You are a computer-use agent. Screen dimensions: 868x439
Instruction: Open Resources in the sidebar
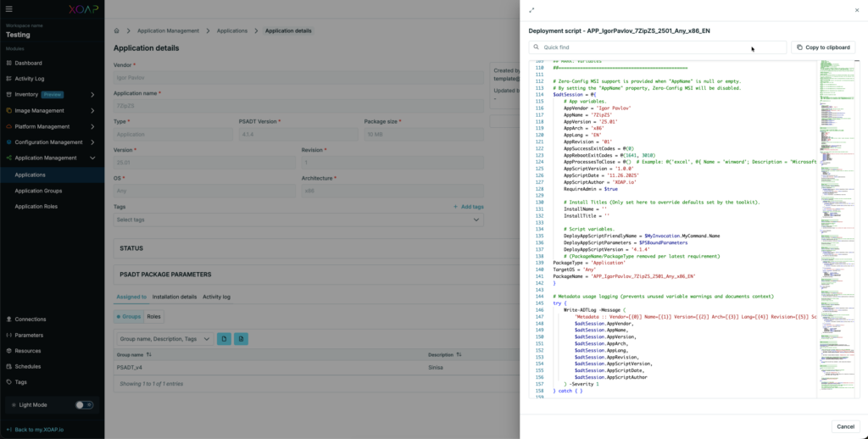click(28, 351)
